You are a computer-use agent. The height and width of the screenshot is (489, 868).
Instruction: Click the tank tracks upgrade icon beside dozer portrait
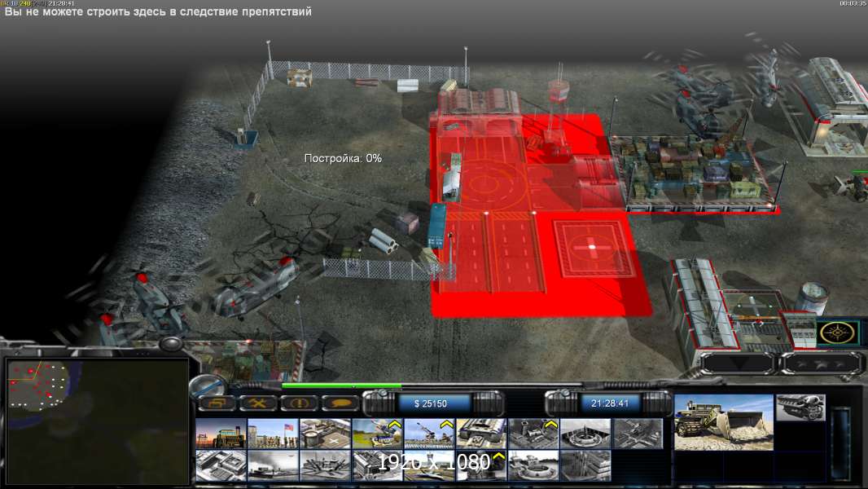800,407
